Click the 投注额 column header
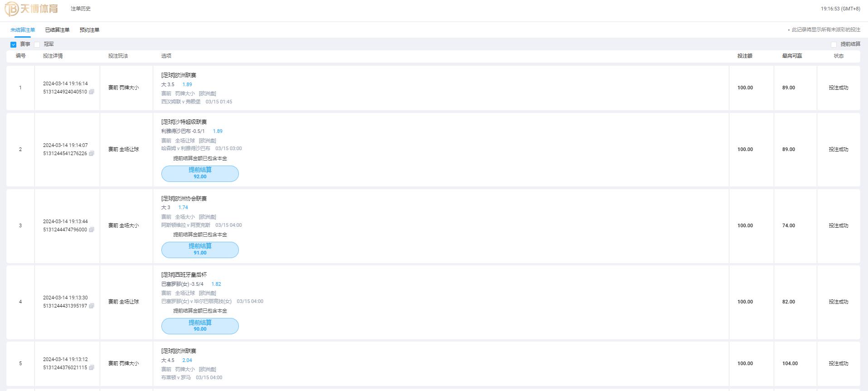The image size is (868, 391). (745, 56)
